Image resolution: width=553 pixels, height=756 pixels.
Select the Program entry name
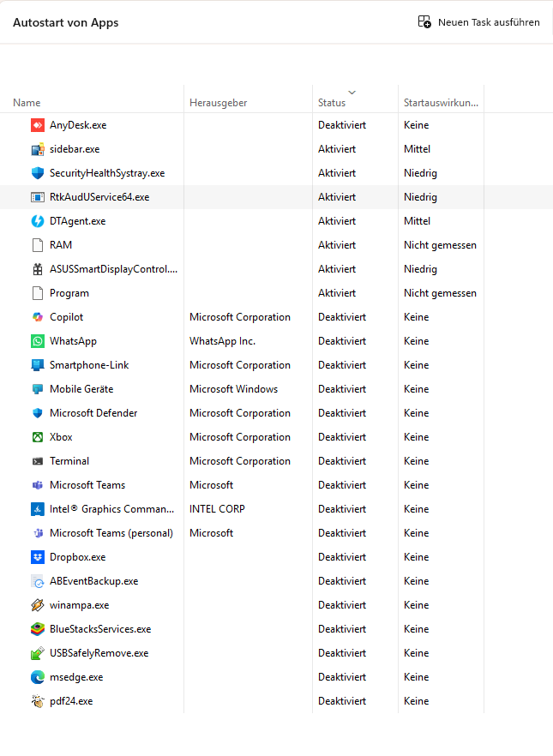click(69, 293)
